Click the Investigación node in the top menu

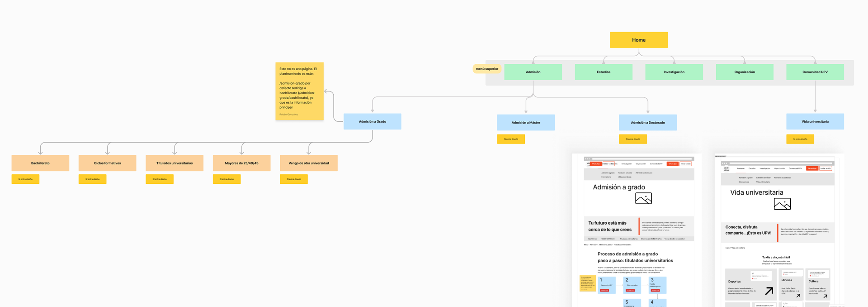click(674, 72)
